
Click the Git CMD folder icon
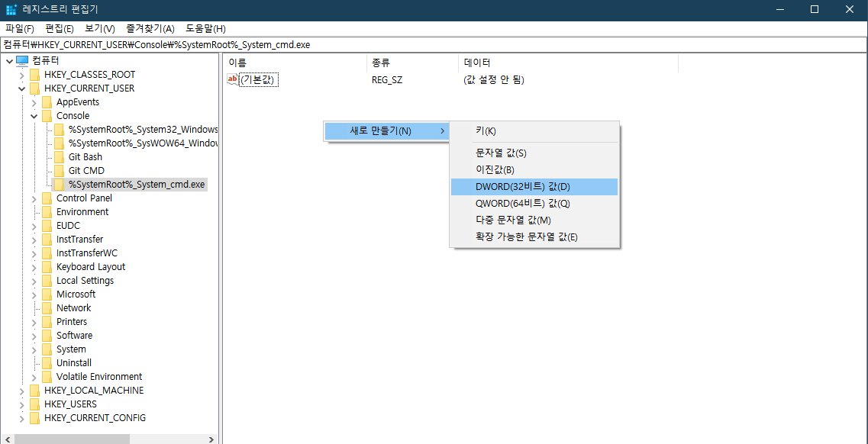click(60, 170)
